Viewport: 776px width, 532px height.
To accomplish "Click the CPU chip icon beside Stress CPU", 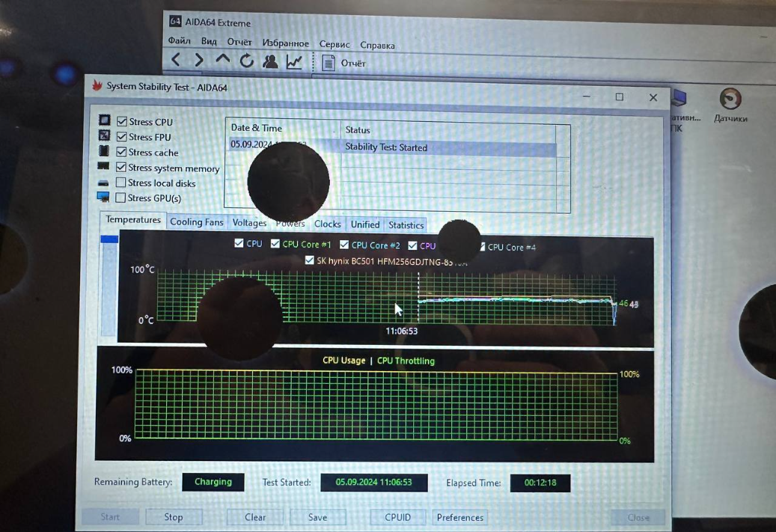I will 105,120.
